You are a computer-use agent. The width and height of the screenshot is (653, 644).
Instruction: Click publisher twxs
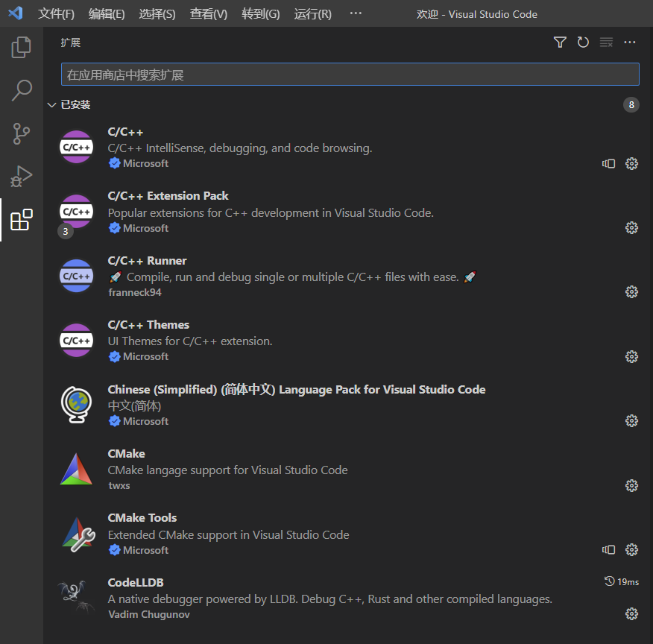pyautogui.click(x=119, y=485)
